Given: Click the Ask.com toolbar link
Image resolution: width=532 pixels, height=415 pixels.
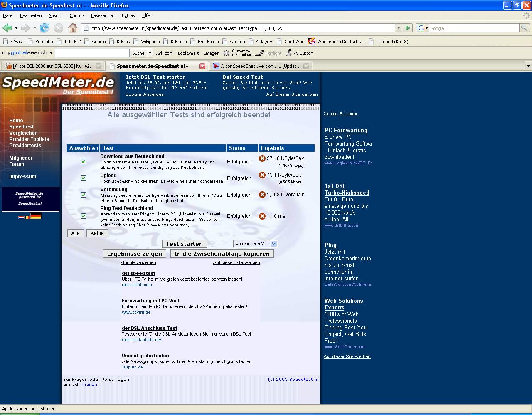Looking at the screenshot, I should coord(164,53).
